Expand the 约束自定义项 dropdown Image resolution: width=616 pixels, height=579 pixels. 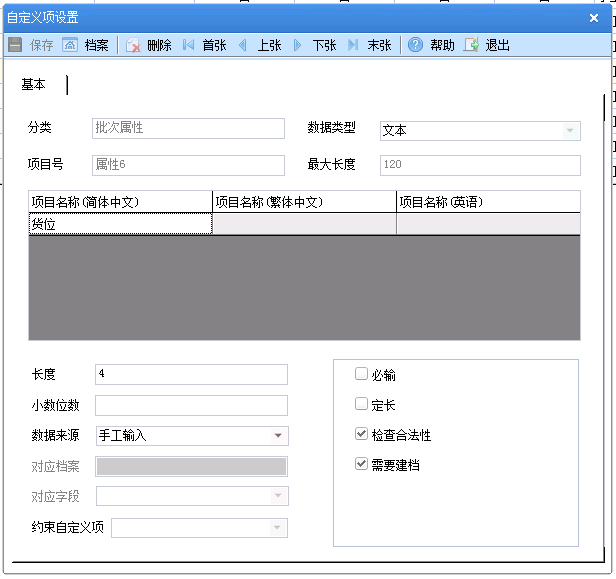pos(278,528)
